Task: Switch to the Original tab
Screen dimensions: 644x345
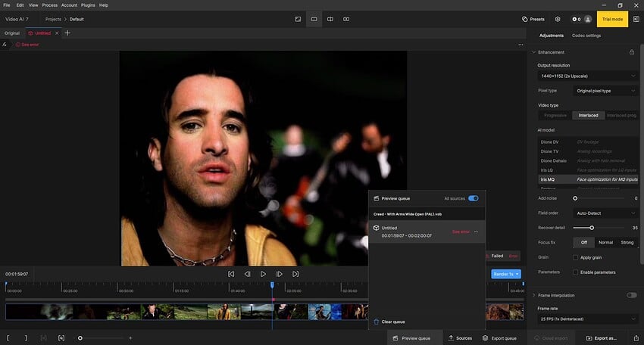Action: point(12,33)
